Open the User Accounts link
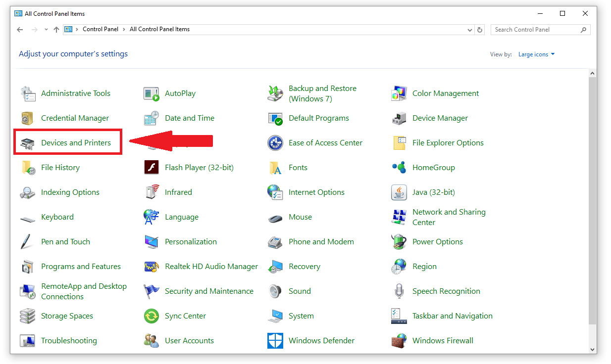 [x=189, y=341]
